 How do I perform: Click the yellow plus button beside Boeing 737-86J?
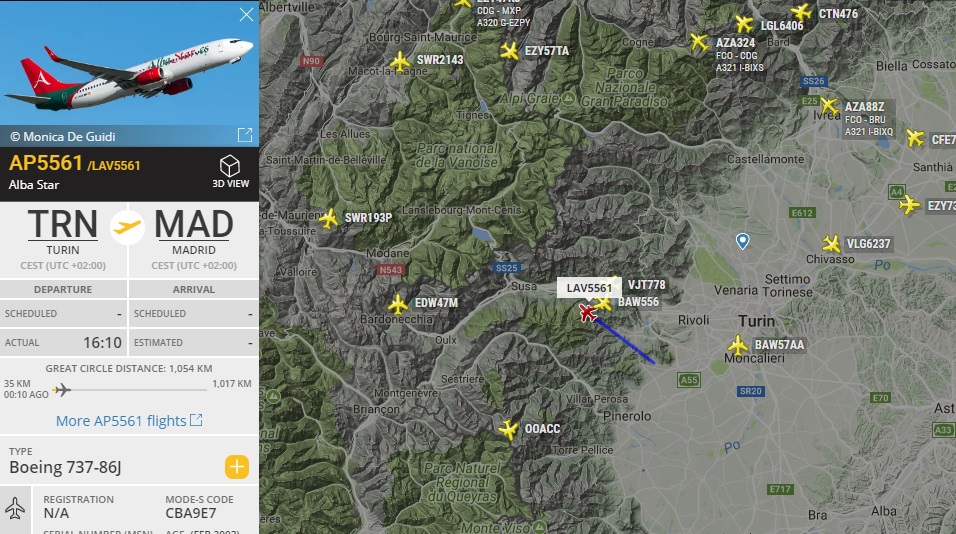(x=237, y=467)
